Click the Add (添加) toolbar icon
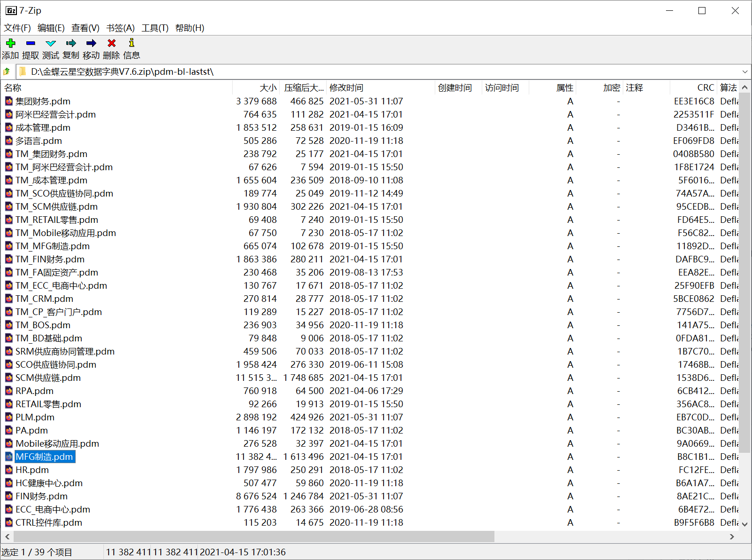The width and height of the screenshot is (752, 560). 10,43
